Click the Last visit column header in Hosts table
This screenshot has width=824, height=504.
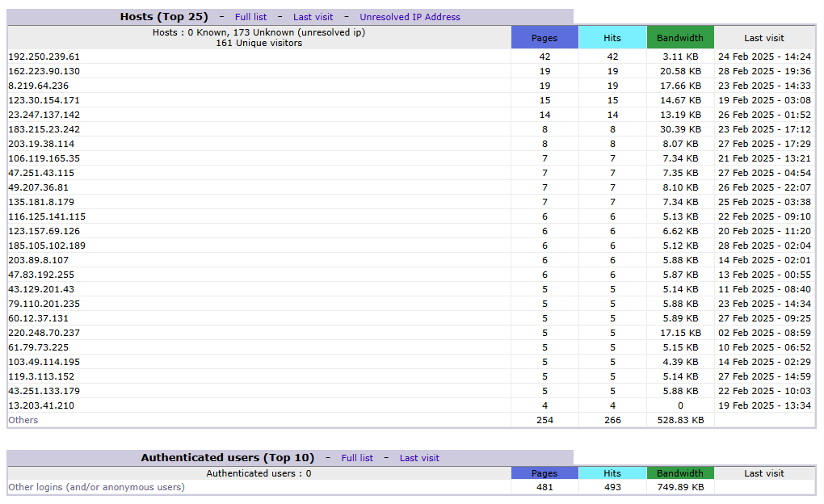pyautogui.click(x=764, y=38)
